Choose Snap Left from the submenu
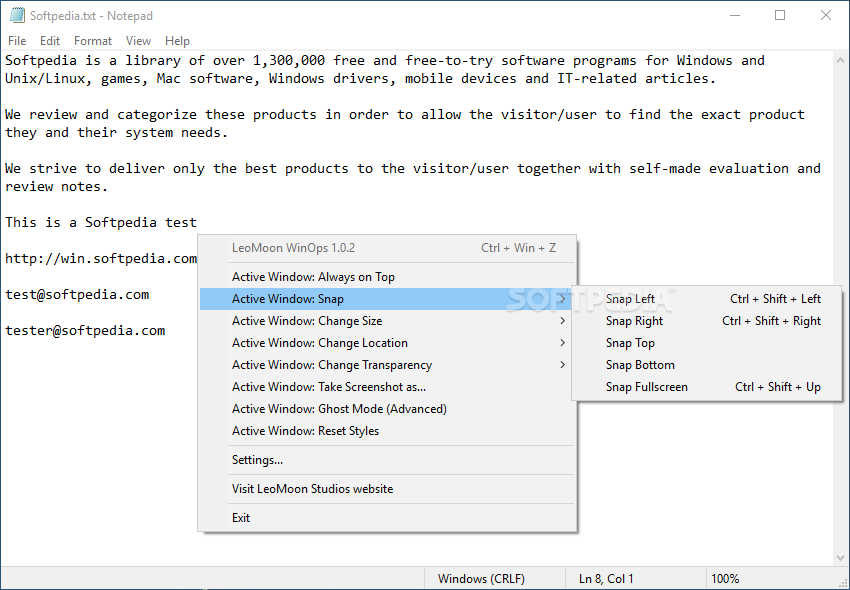850x590 pixels. [707, 299]
